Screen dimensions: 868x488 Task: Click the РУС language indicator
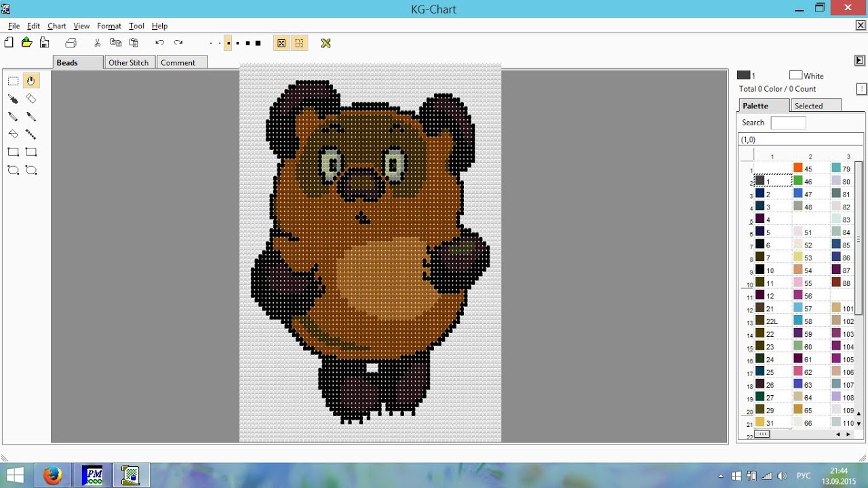click(x=804, y=476)
